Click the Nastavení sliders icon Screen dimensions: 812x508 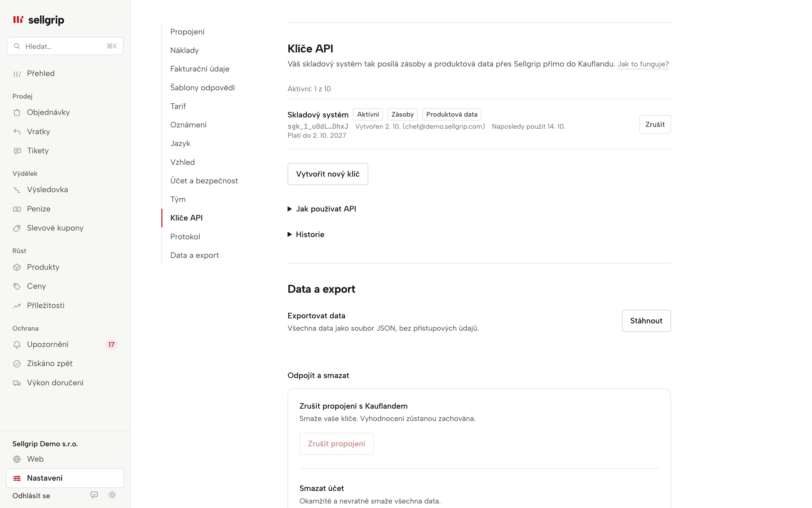click(17, 478)
